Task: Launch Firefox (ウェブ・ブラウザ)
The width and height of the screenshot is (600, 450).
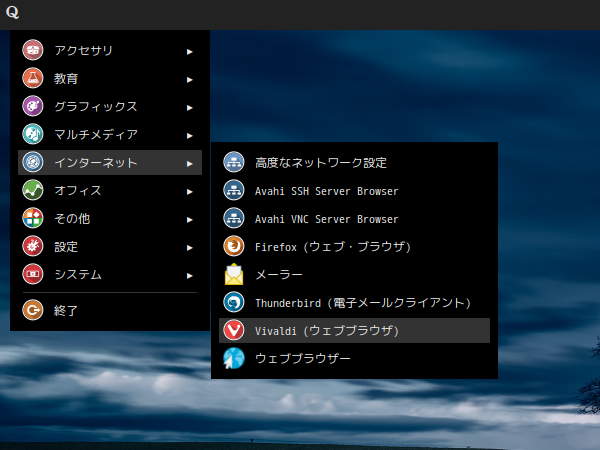Action: [x=354, y=246]
